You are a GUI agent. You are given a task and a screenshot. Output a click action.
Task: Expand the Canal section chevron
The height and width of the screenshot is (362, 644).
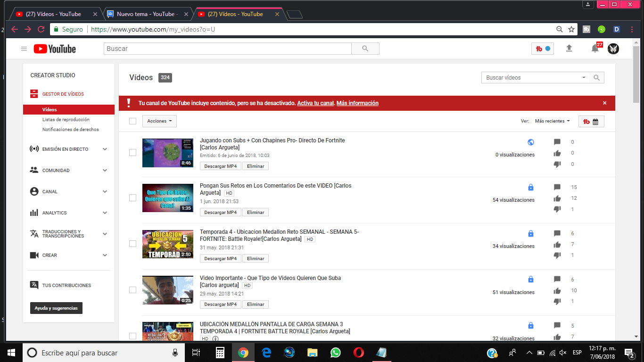coord(105,191)
